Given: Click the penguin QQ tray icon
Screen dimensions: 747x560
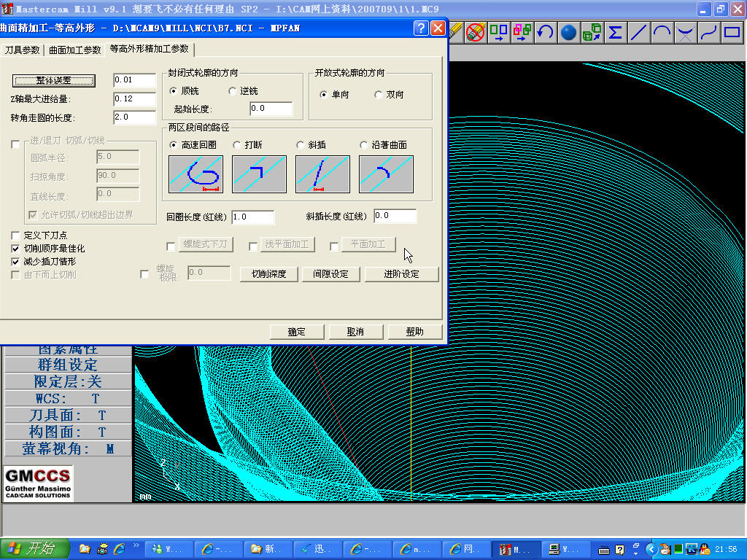Looking at the screenshot, I should click(705, 550).
